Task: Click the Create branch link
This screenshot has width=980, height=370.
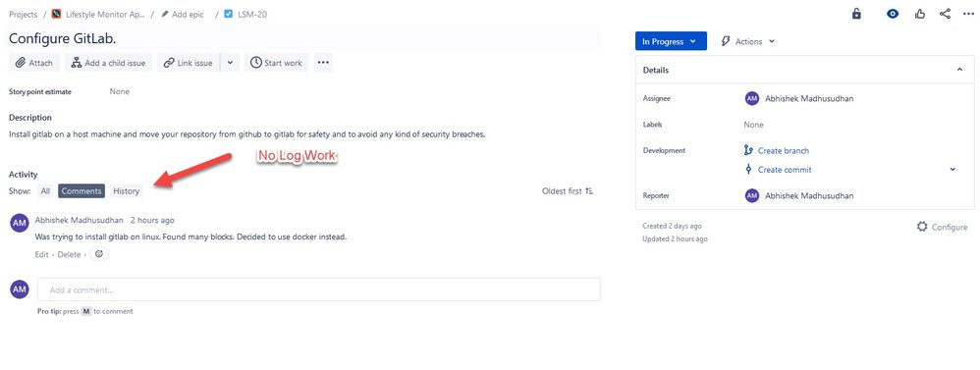Action: pyautogui.click(x=784, y=150)
